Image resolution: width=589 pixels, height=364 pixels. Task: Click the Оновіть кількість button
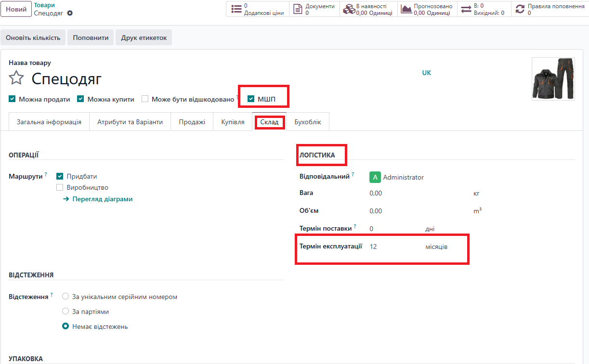[x=33, y=38]
